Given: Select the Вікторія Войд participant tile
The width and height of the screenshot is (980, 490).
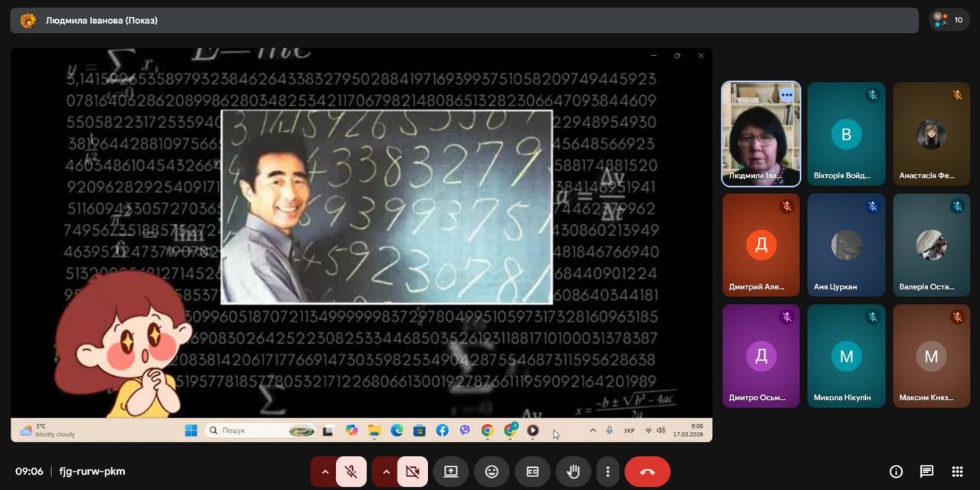Looking at the screenshot, I should (846, 134).
